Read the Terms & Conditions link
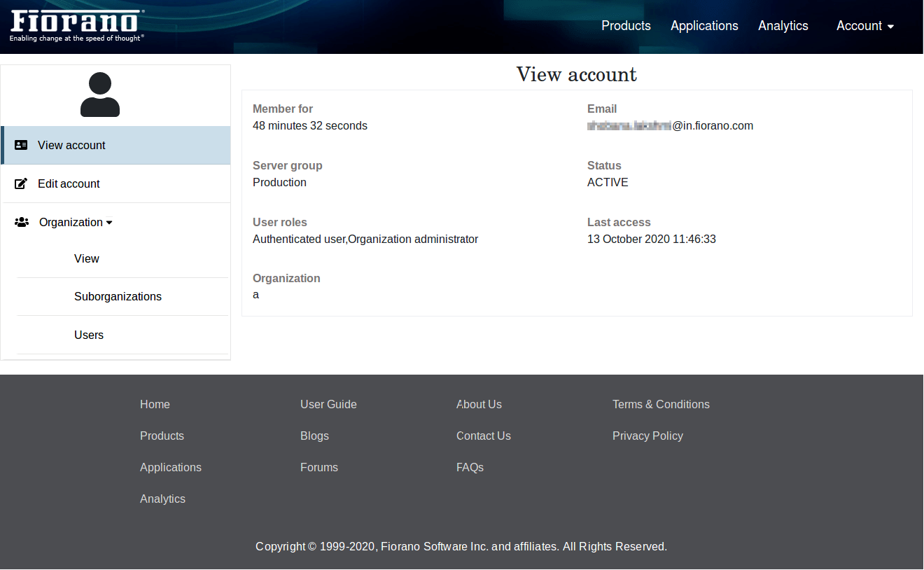924x570 pixels. (661, 404)
